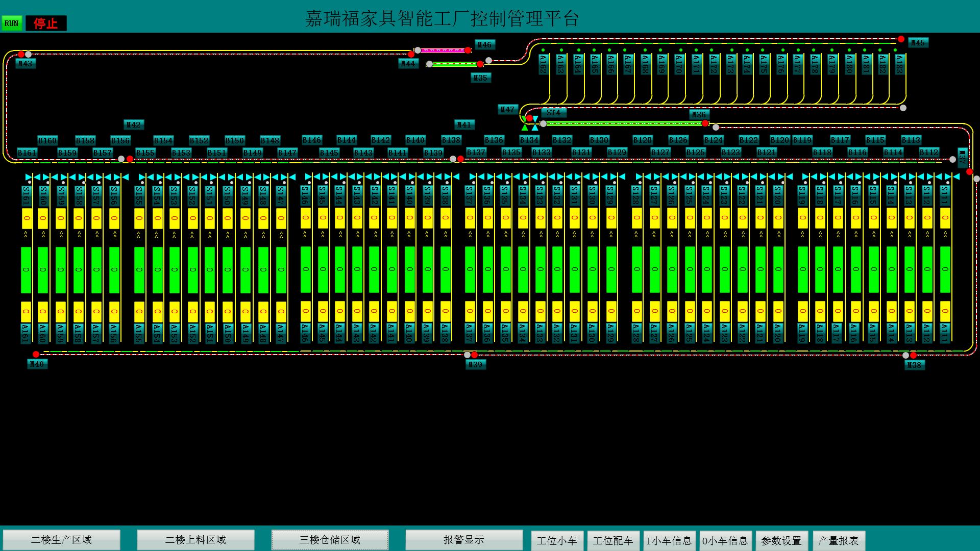Click the M42 motor label
Screen dimensions: 980x551
coord(134,124)
